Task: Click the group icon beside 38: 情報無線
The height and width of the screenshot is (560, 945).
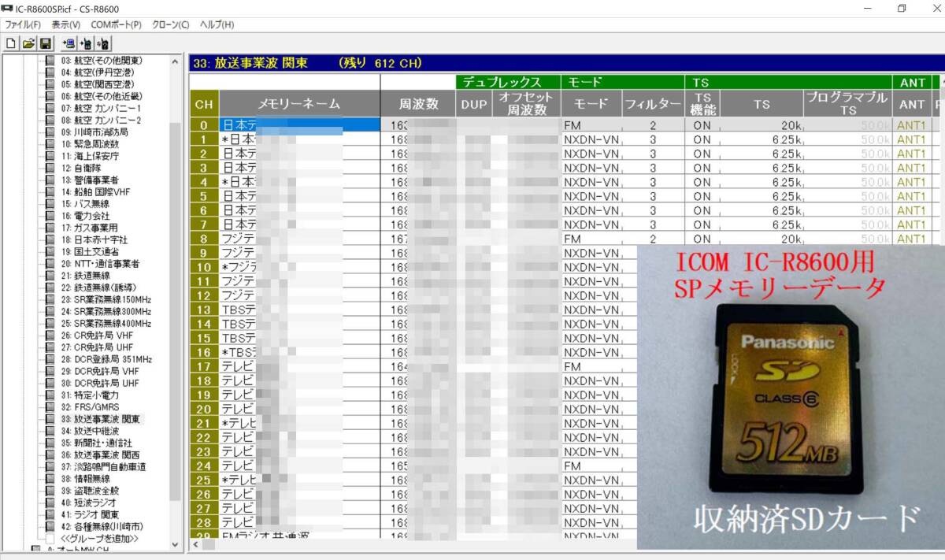Action: click(x=50, y=479)
